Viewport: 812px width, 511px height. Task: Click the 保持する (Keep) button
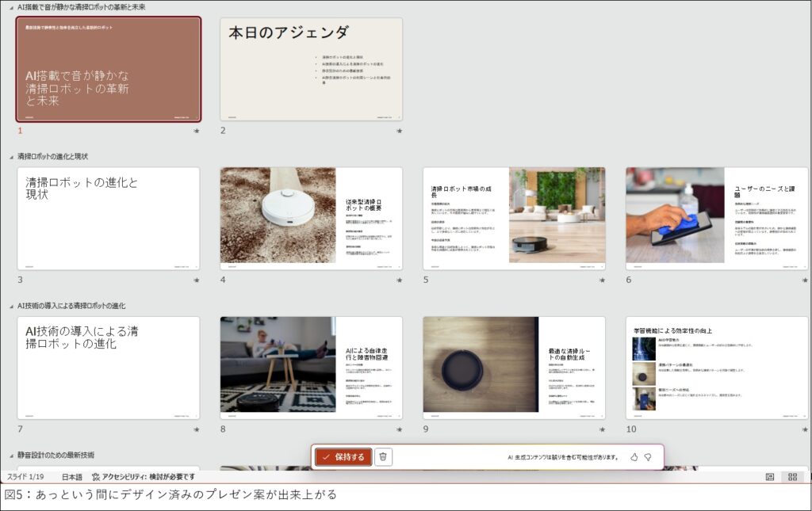click(343, 457)
